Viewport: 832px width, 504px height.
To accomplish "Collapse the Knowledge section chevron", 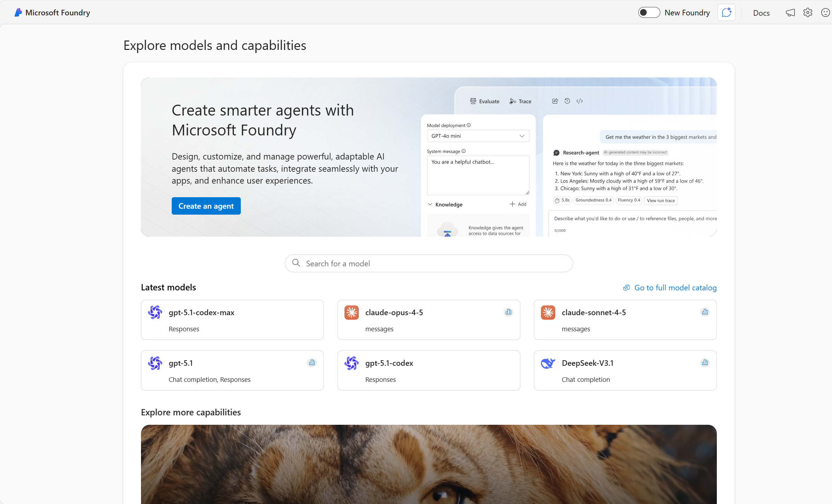I will [x=430, y=205].
